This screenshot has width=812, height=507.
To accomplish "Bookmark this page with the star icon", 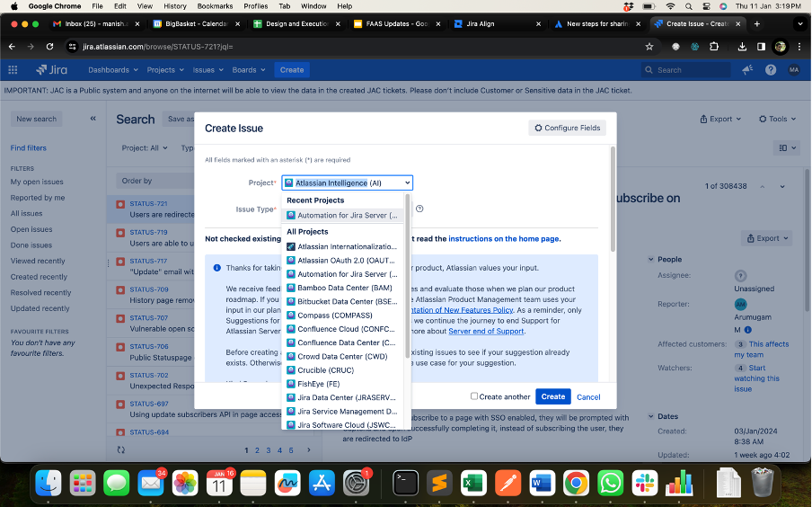I will [649, 47].
